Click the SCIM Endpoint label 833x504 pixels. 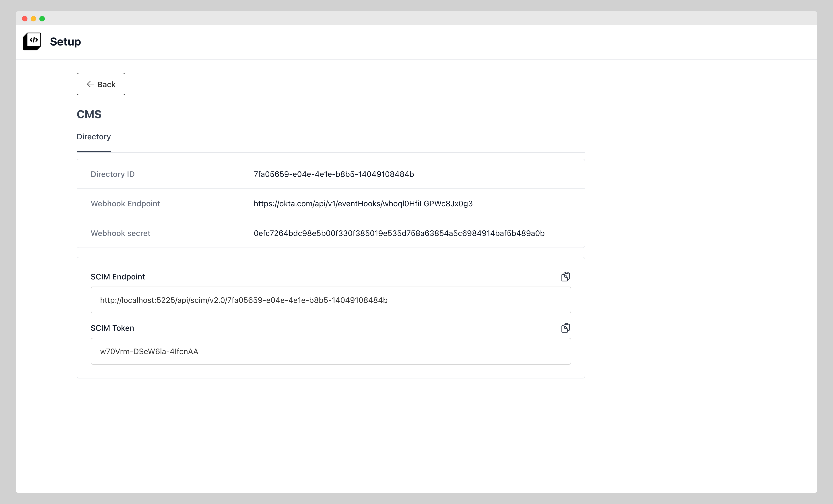[x=118, y=277]
